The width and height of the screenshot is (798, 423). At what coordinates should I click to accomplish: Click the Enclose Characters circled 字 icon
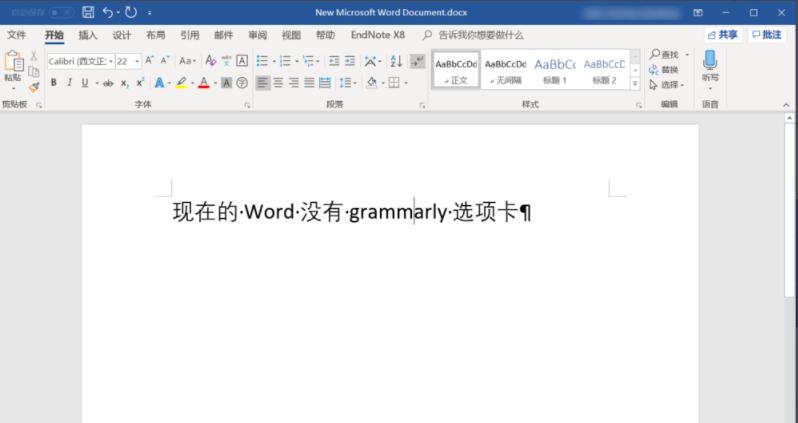[x=242, y=82]
